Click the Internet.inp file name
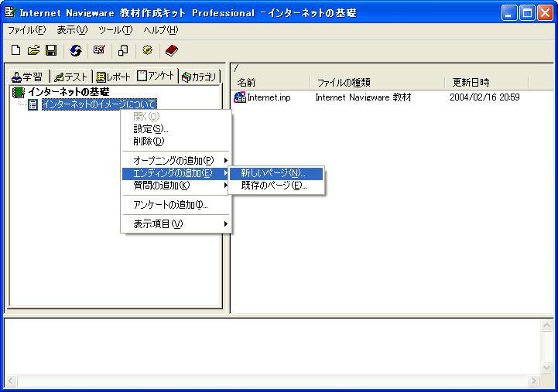Screen dimensions: 558x392 click(x=269, y=97)
